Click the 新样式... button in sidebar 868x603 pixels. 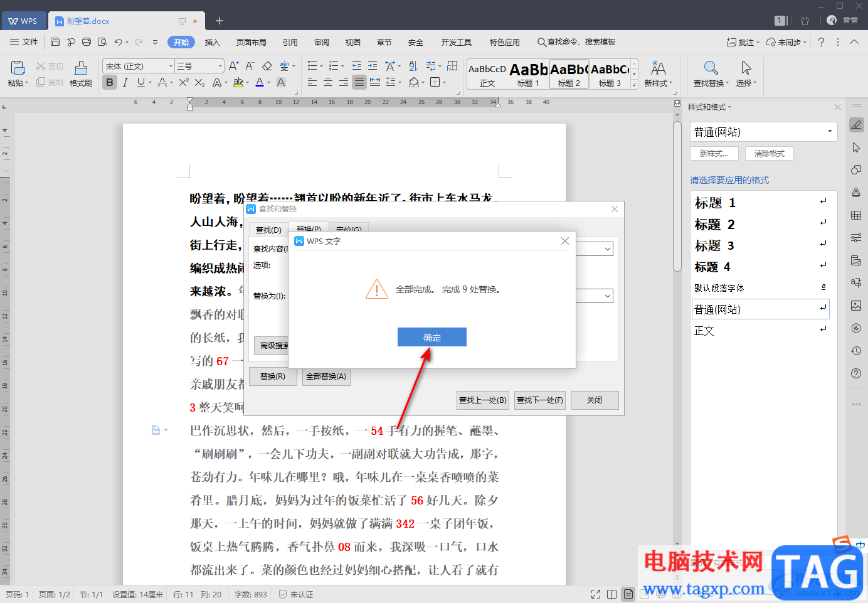click(714, 154)
